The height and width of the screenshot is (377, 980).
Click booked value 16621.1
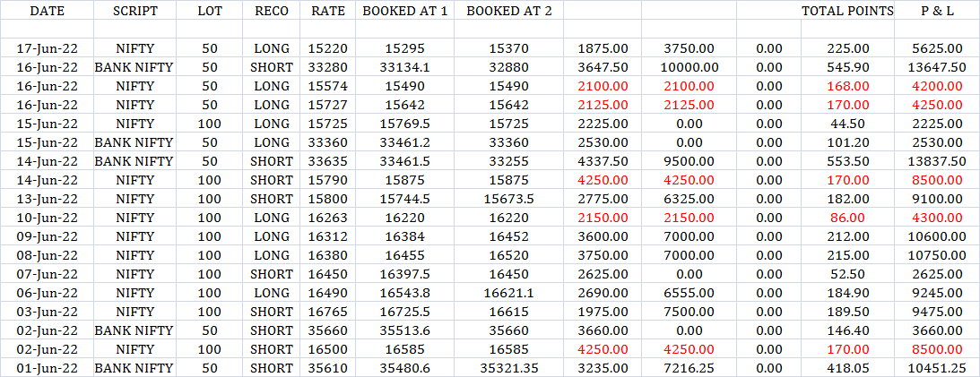[508, 293]
